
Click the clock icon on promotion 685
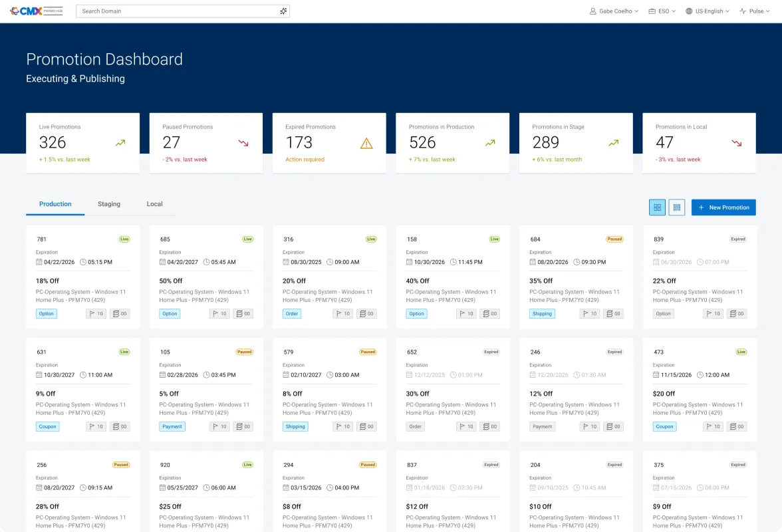tap(206, 262)
